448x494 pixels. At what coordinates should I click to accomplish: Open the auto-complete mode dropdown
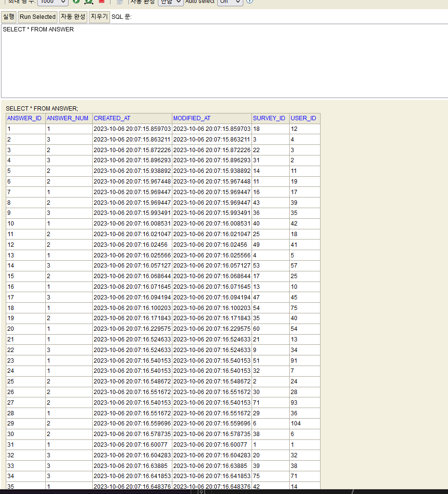pos(170,2)
